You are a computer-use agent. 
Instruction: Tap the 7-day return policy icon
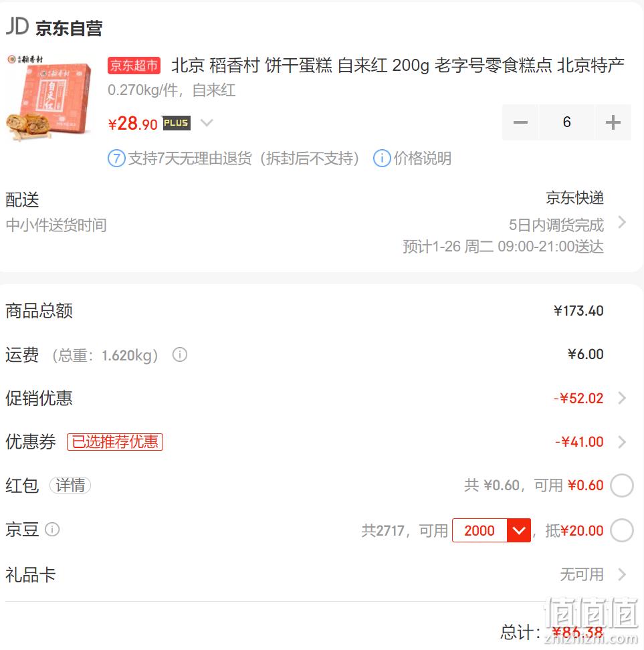click(x=116, y=158)
